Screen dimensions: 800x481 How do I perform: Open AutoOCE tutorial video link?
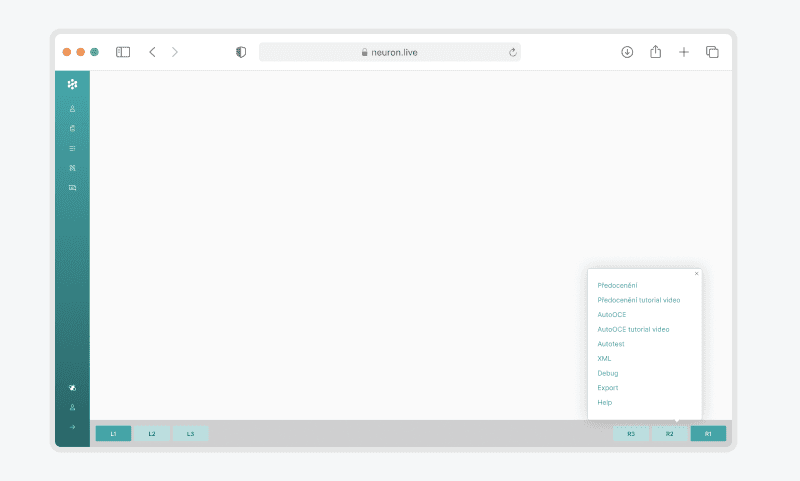(x=633, y=329)
